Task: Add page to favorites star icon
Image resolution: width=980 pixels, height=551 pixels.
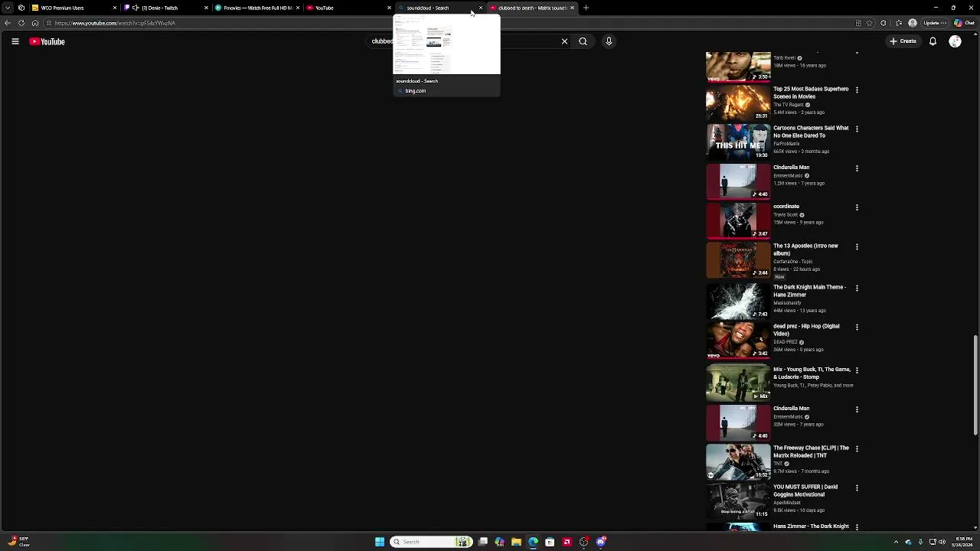Action: tap(869, 23)
